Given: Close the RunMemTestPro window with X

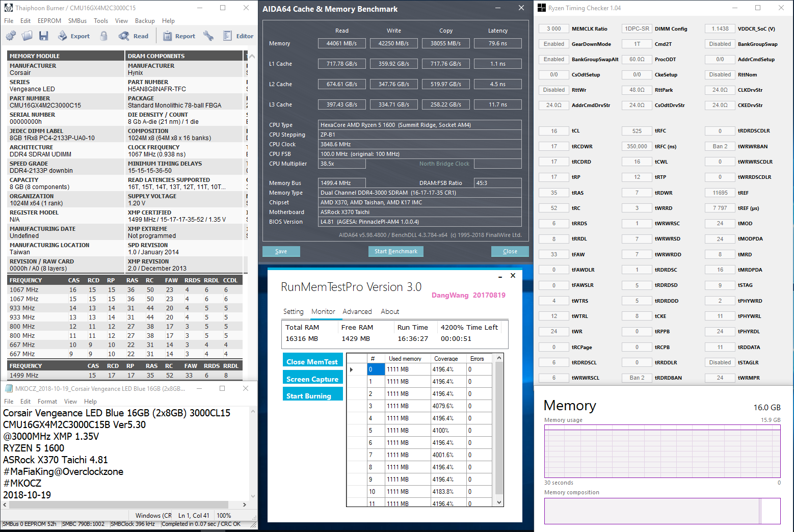Looking at the screenshot, I should [513, 275].
